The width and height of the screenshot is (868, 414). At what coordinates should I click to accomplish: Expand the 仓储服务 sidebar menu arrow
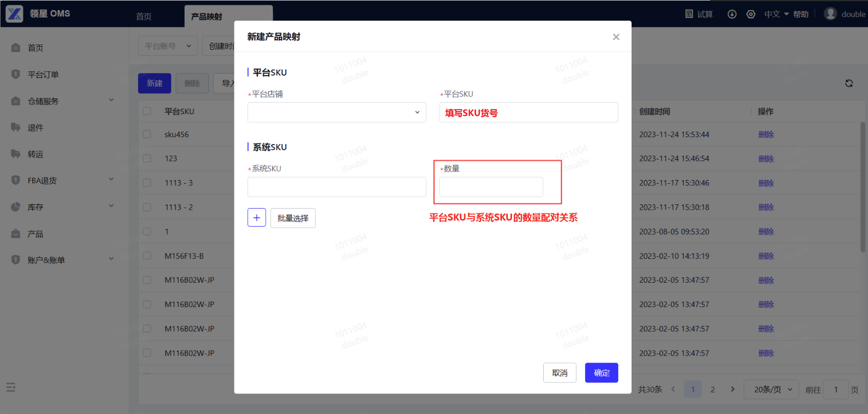(111, 100)
